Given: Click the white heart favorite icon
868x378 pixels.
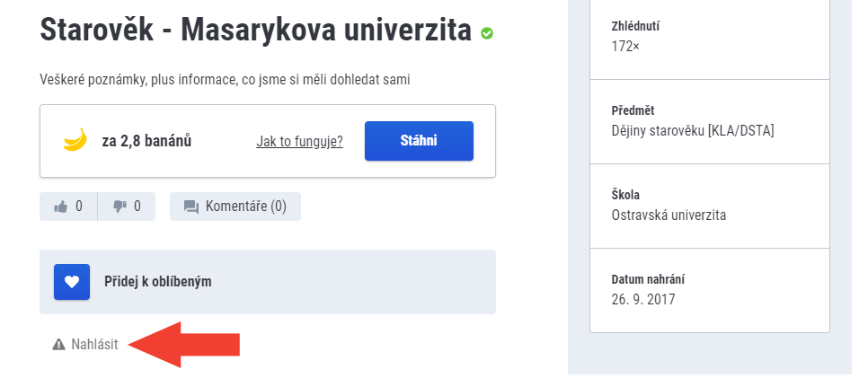Looking at the screenshot, I should click(72, 281).
